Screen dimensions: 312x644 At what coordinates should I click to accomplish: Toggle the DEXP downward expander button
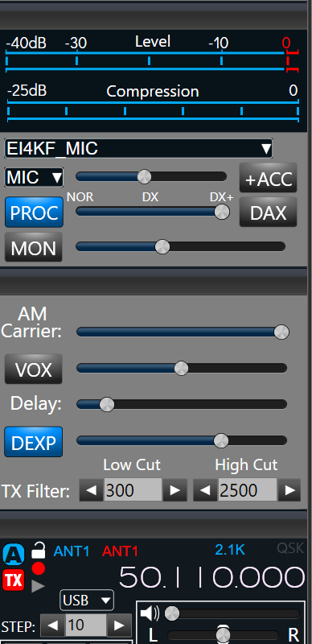pyautogui.click(x=34, y=442)
